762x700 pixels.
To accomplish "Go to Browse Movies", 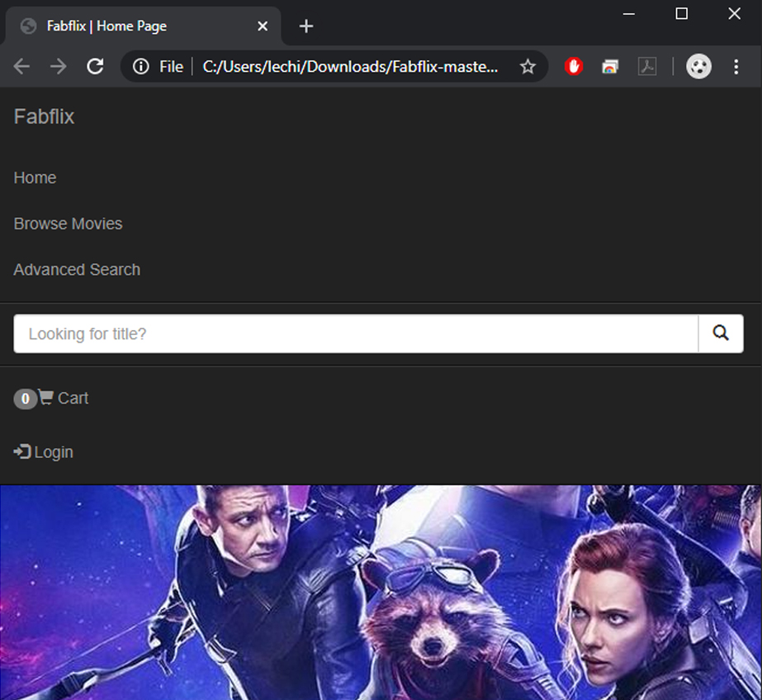I will pyautogui.click(x=68, y=224).
